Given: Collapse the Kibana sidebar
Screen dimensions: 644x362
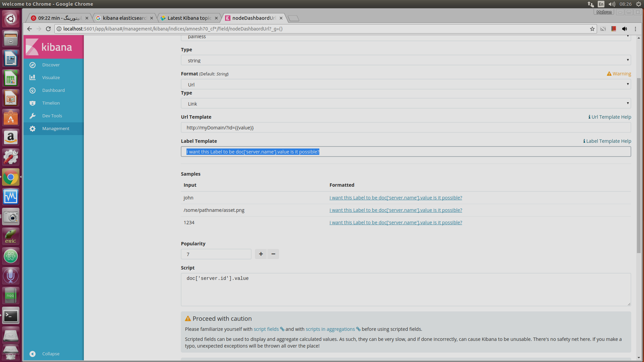Looking at the screenshot, I should coord(33,354).
